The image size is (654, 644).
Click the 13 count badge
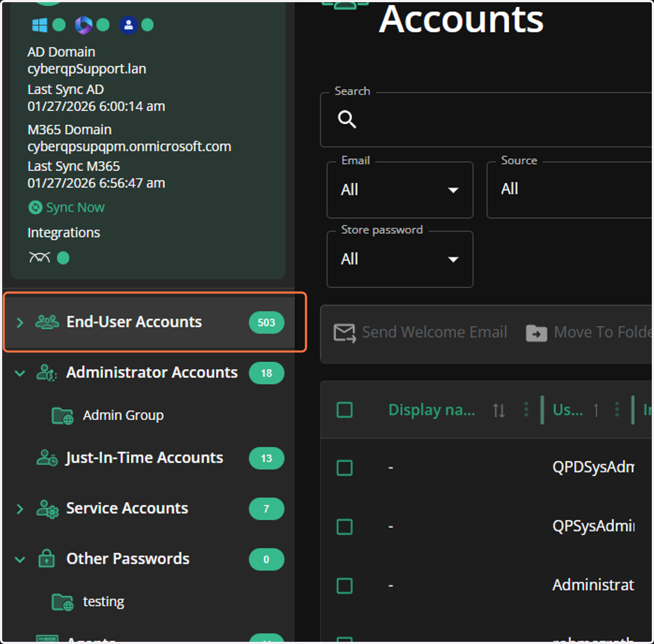click(x=267, y=458)
